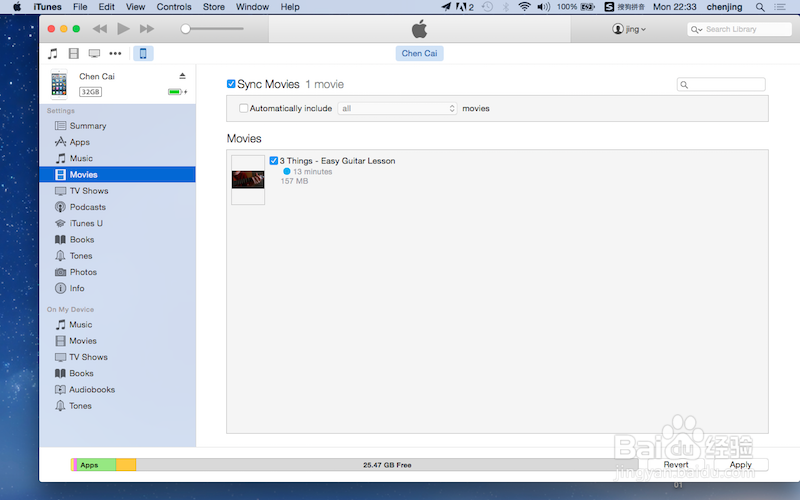Click the Apps segment of storage bar
This screenshot has width=800, height=500.
(96, 465)
